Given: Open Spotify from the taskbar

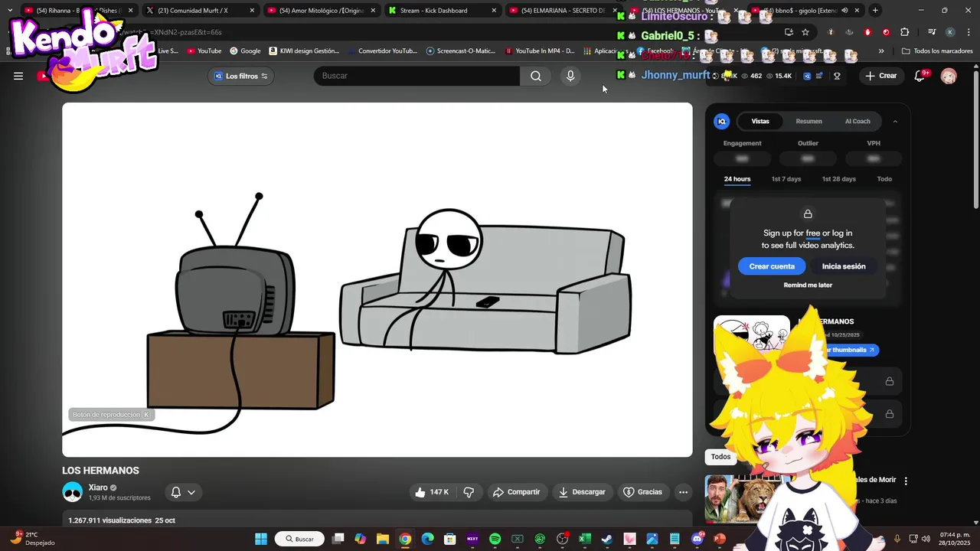Looking at the screenshot, I should [495, 539].
